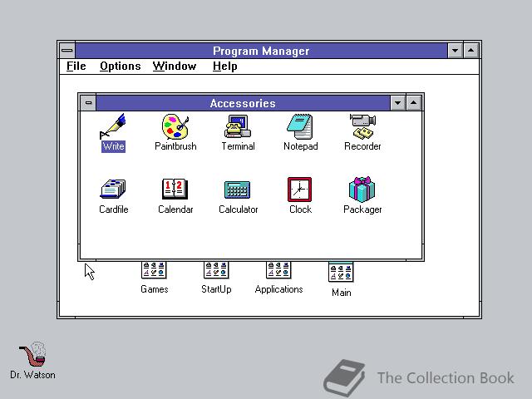Image resolution: width=532 pixels, height=399 pixels.
Task: Select the Calculator icon
Action: coord(238,190)
